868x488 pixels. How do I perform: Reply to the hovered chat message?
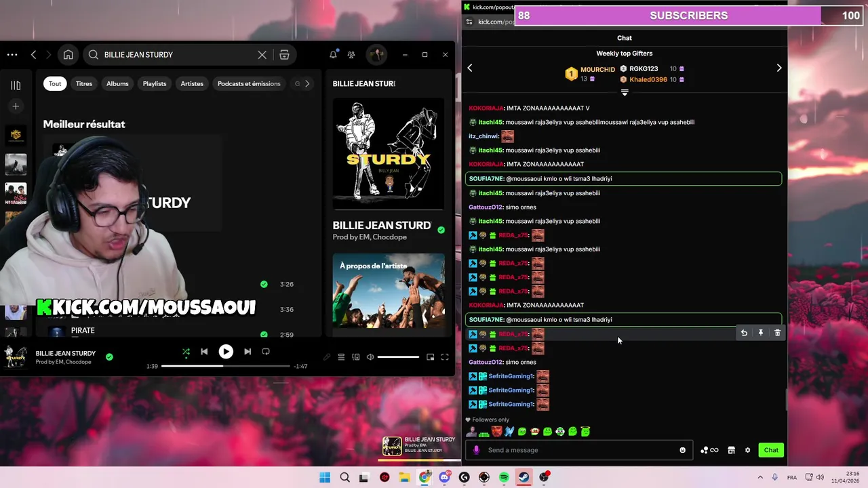tap(744, 333)
